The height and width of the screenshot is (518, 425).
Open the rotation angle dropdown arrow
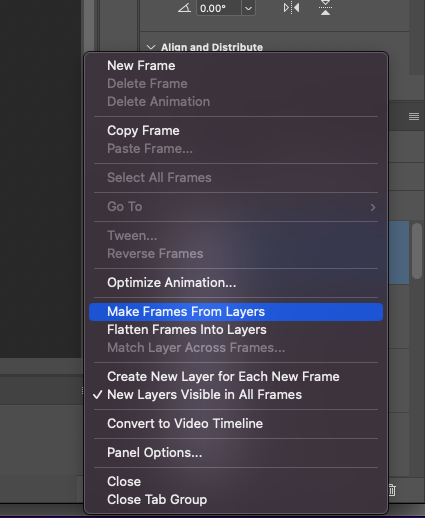(248, 8)
